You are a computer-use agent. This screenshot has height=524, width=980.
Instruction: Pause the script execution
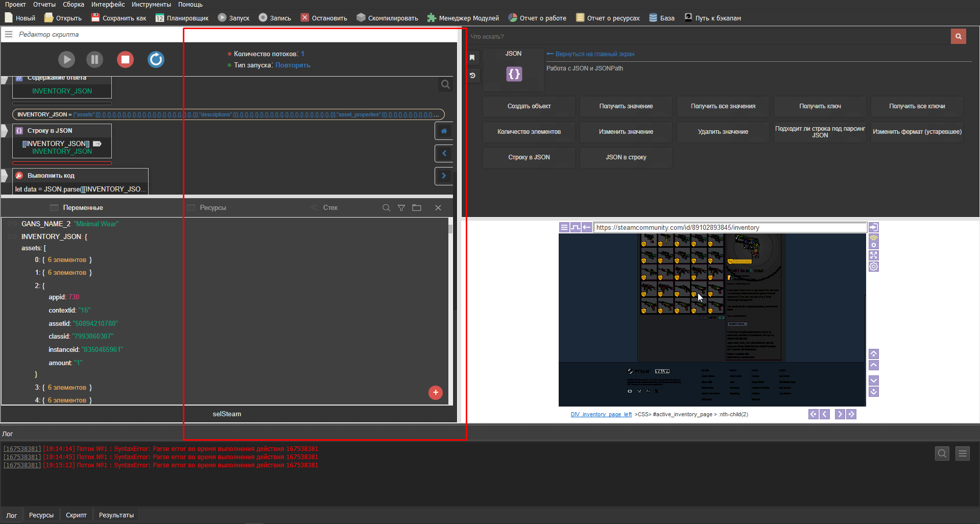pyautogui.click(x=94, y=60)
